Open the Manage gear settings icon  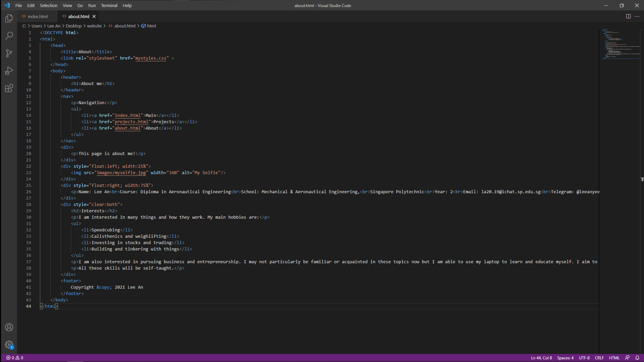pyautogui.click(x=9, y=345)
